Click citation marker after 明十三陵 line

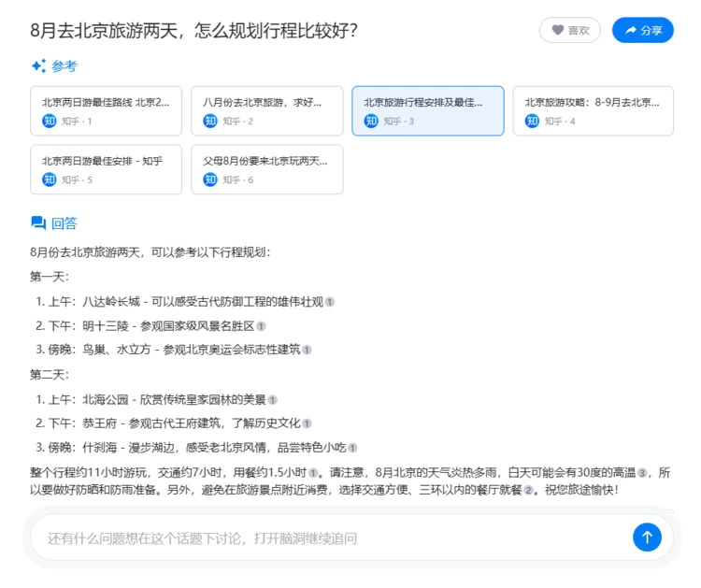tap(261, 326)
